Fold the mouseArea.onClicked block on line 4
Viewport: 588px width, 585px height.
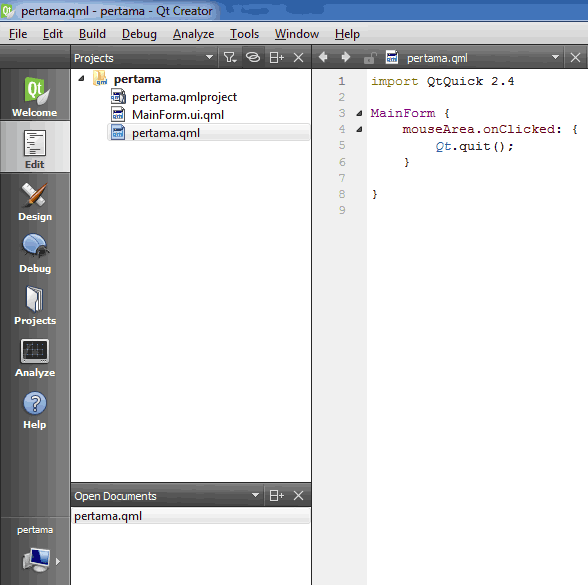359,129
